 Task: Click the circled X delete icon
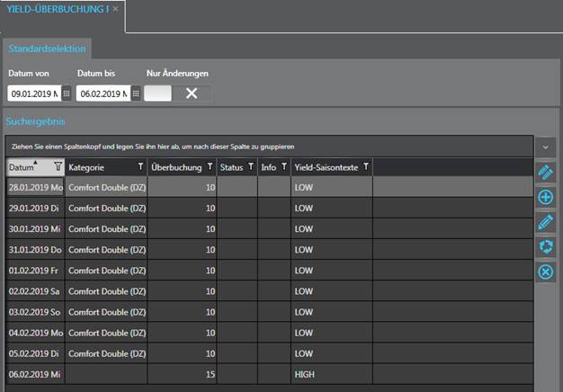pyautogui.click(x=545, y=272)
